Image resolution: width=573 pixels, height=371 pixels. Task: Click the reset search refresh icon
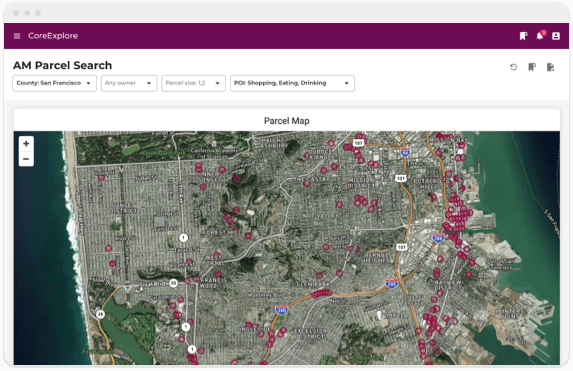coord(513,67)
